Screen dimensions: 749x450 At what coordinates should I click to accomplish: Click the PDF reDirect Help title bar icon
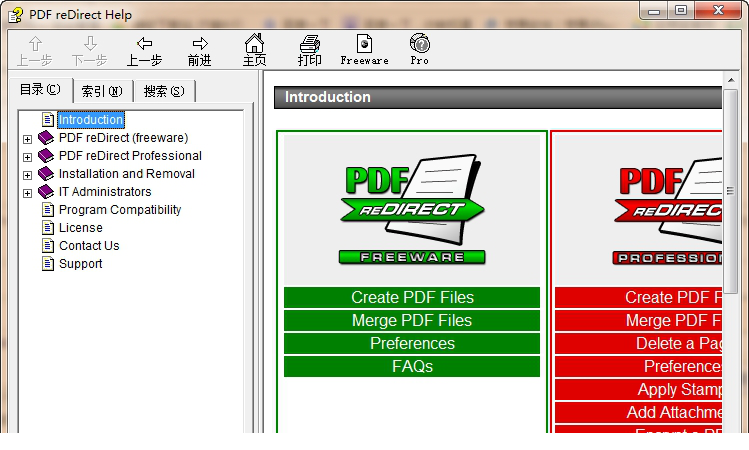(15, 15)
